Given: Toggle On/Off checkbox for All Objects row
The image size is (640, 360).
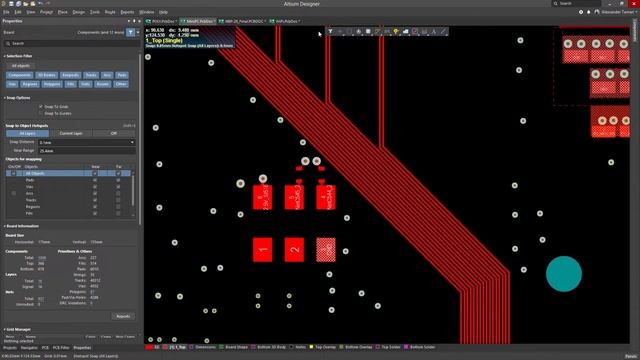Looking at the screenshot, I should click(x=14, y=173).
